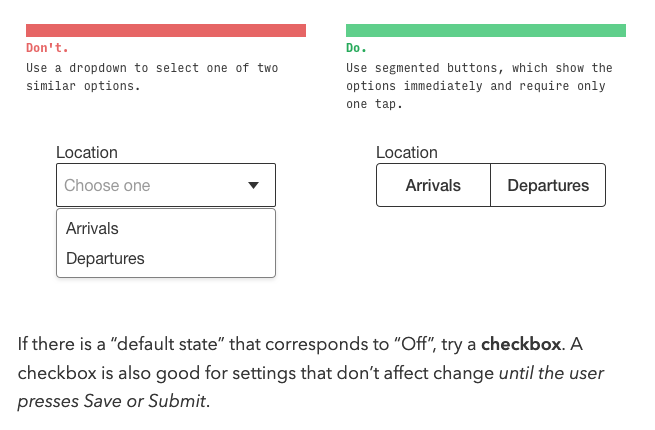Click the green "Do." heading
The width and height of the screenshot is (655, 430).
357,48
